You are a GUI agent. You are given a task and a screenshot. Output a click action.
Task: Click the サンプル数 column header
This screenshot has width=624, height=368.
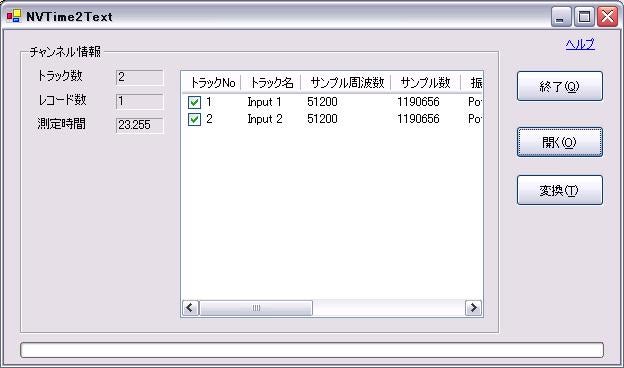coord(425,83)
